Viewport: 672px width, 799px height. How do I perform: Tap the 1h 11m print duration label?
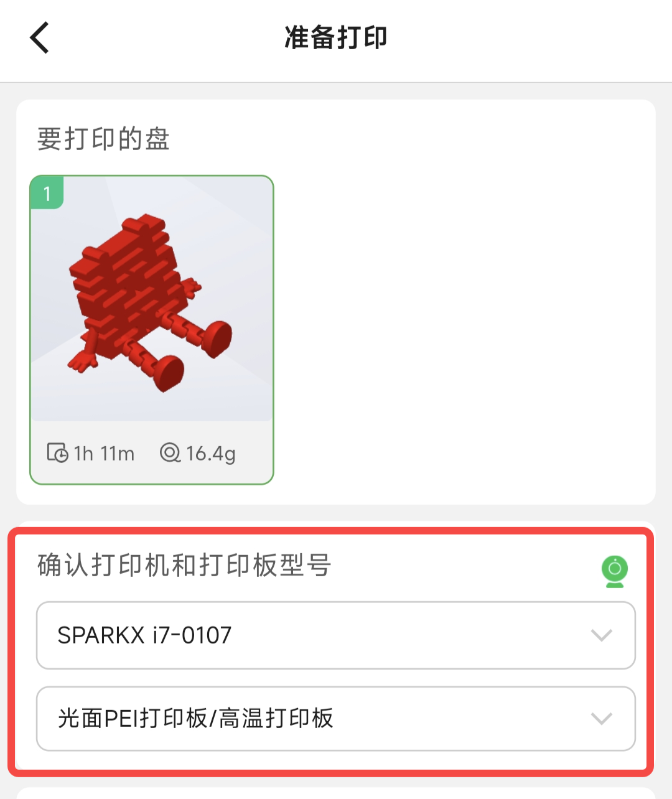104,454
